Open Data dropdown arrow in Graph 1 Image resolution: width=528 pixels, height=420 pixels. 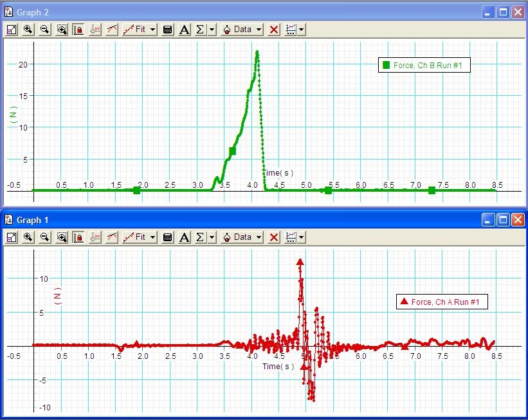(259, 237)
